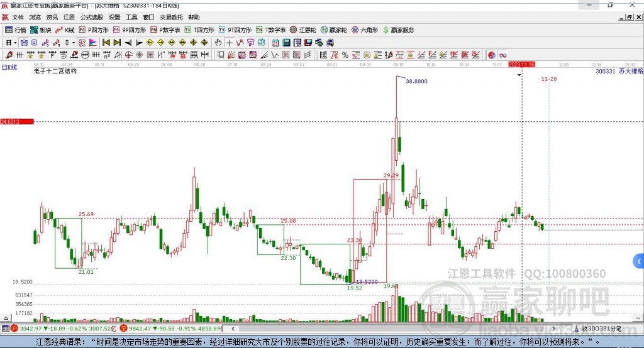Click the left-right arrow yellow diamond icon
This screenshot has height=348, width=644.
tap(172, 43)
